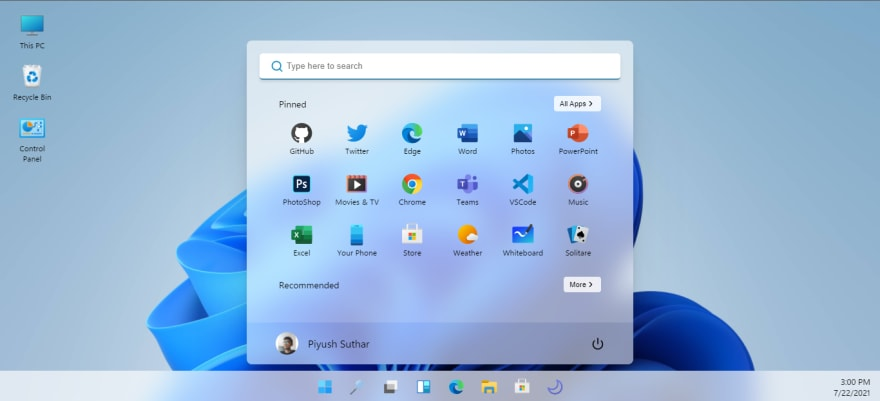Launch the Weather app
The image size is (880, 401).
point(467,241)
